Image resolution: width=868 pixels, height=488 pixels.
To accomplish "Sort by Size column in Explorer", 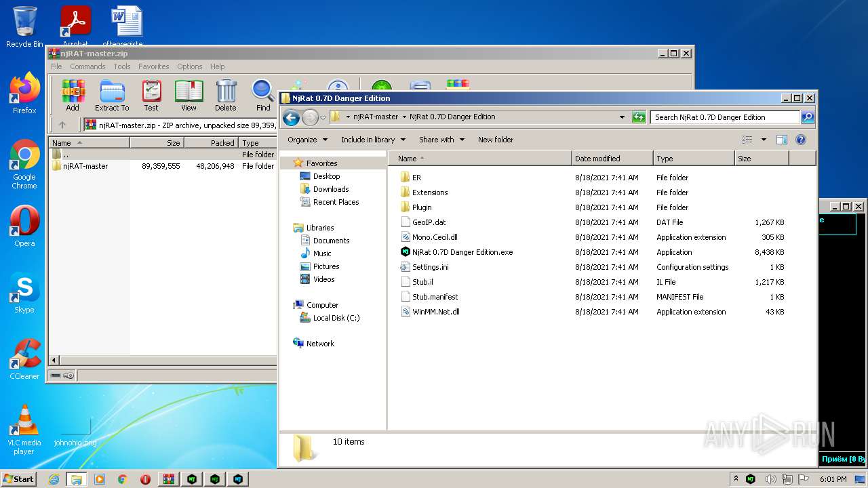I will click(x=762, y=159).
